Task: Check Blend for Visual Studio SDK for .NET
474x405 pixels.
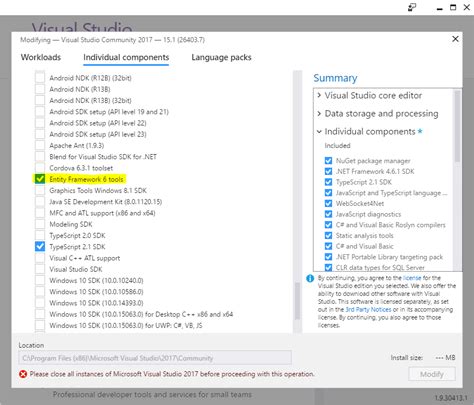Action: [x=40, y=157]
